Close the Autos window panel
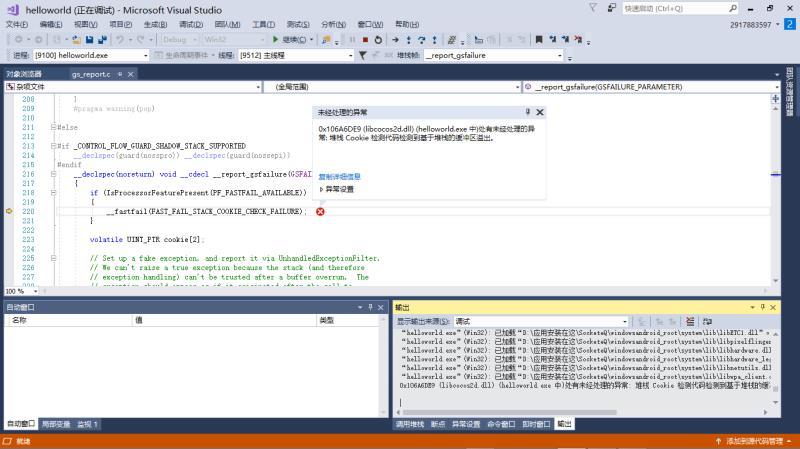 coord(381,307)
